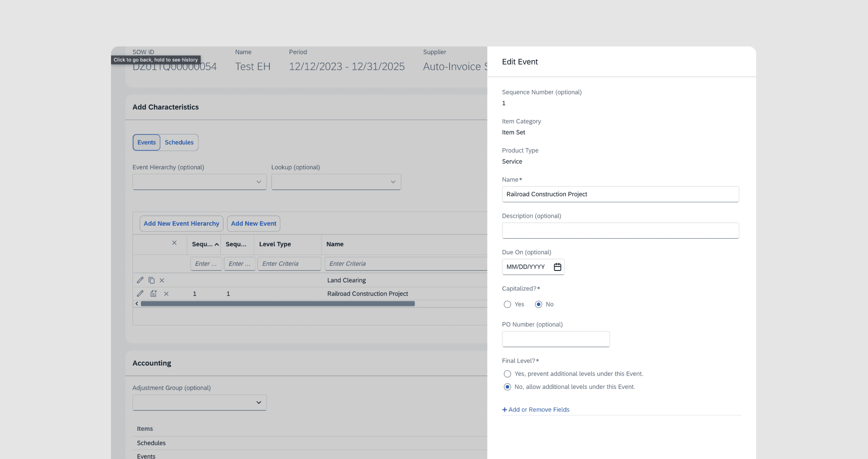Open the Lookup dropdown
This screenshot has height=459, width=868.
pos(336,182)
